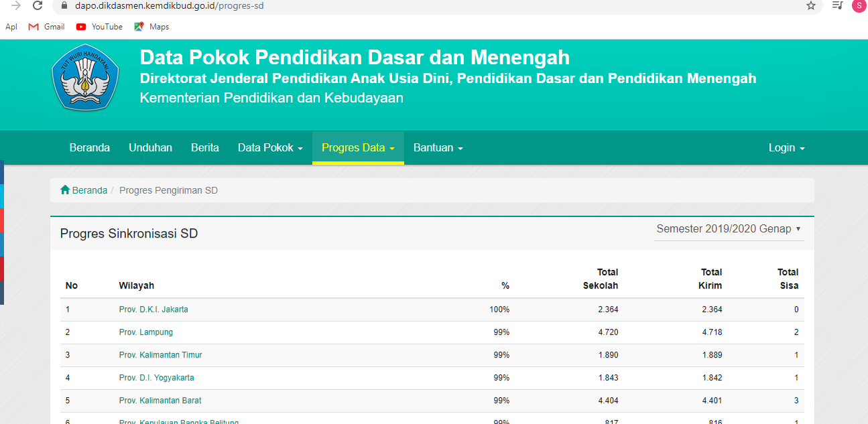View details for Prov. Lampung
Screen dimensions: 868x424
(145, 332)
